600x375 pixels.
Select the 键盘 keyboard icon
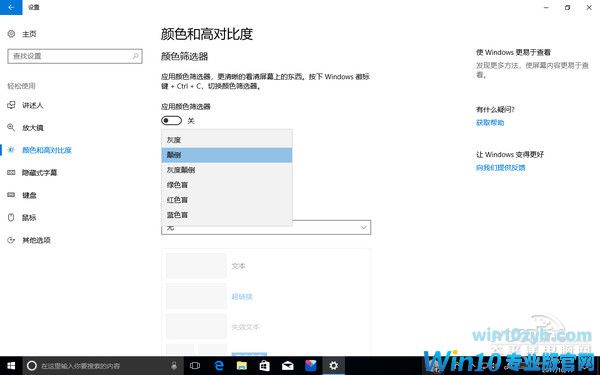coord(11,195)
